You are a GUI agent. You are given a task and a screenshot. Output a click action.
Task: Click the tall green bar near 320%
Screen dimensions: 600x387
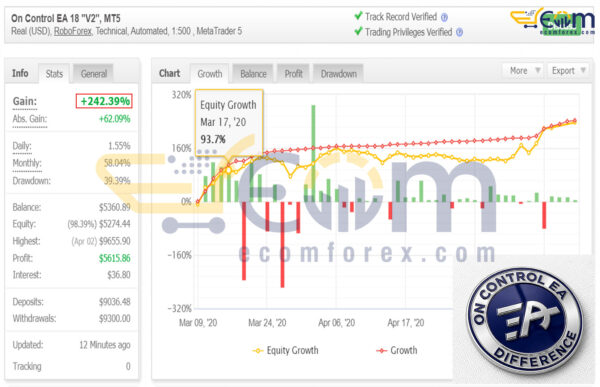coord(313,153)
